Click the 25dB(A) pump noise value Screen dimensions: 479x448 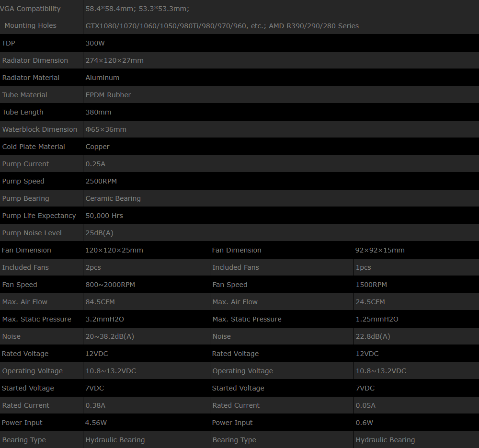pos(99,233)
